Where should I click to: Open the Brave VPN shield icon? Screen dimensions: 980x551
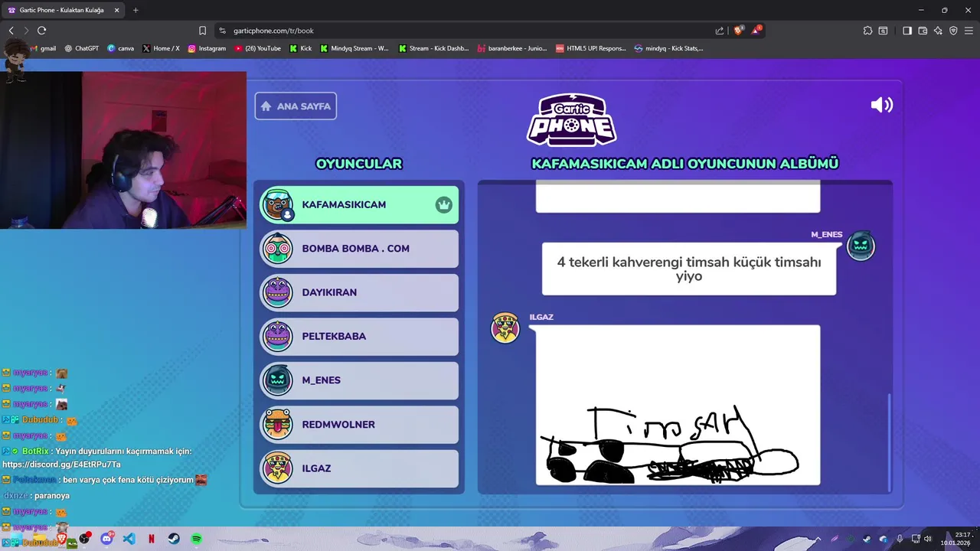(x=953, y=31)
